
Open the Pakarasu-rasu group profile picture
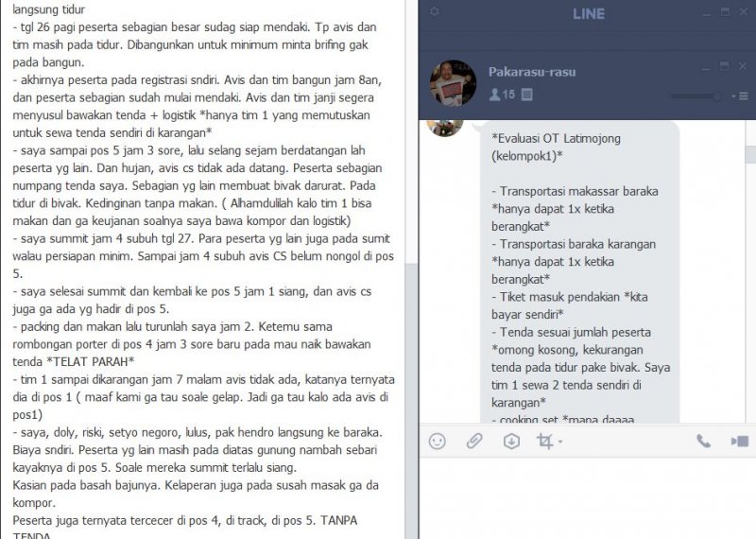[x=453, y=83]
